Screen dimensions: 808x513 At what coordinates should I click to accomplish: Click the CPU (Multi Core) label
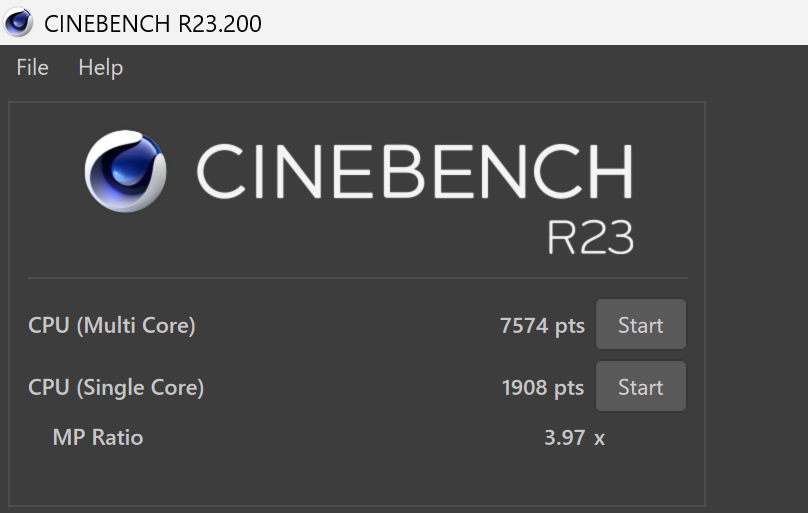point(112,325)
